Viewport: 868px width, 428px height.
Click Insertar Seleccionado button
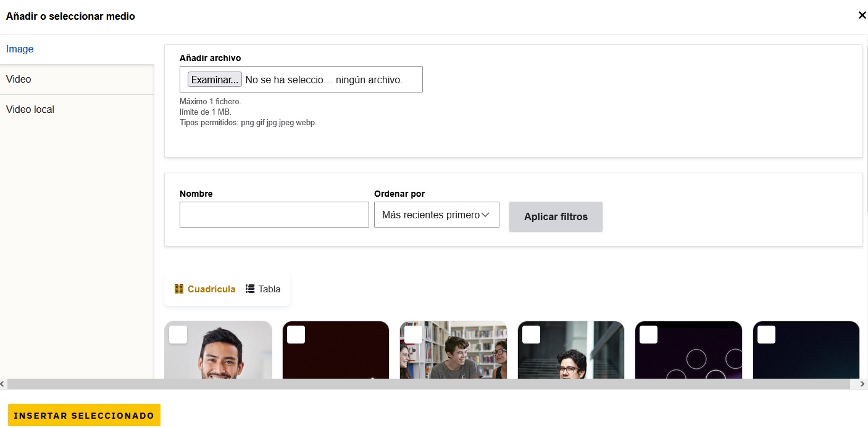point(84,415)
